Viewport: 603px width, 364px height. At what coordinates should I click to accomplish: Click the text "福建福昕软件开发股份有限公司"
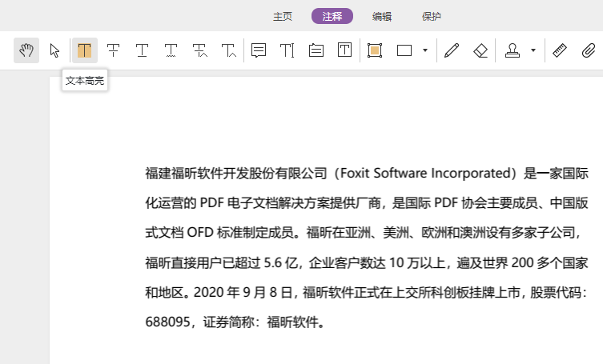tap(236, 173)
